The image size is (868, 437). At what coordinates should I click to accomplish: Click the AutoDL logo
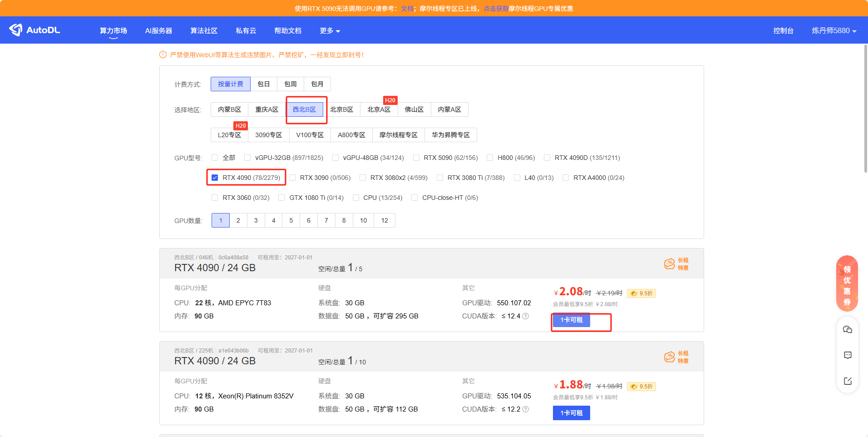click(35, 30)
